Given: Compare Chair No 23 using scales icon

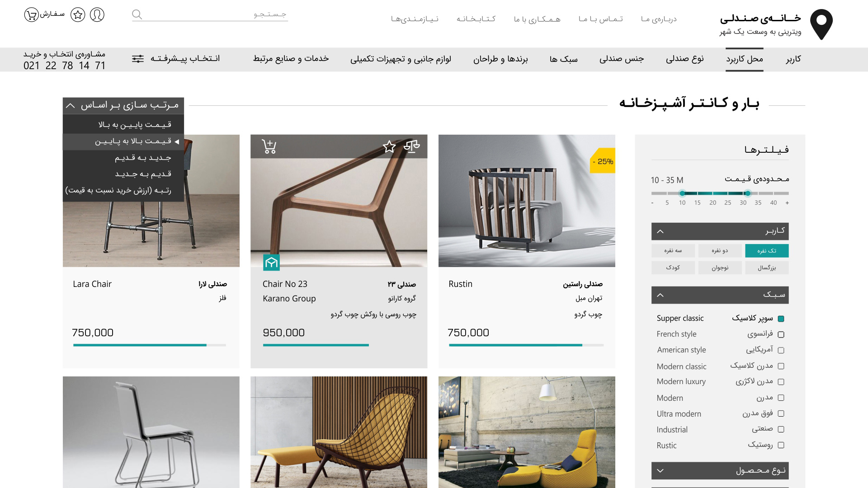Looking at the screenshot, I should (x=411, y=146).
